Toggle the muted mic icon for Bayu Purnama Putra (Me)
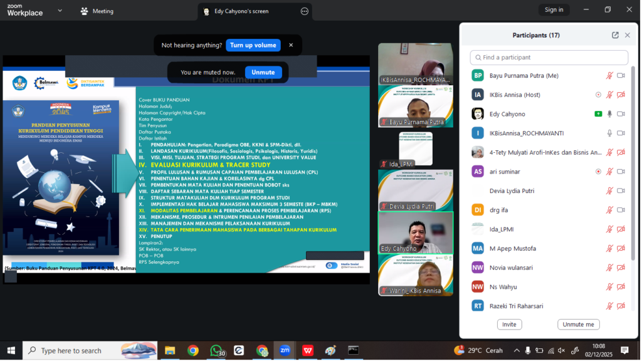 click(x=609, y=76)
